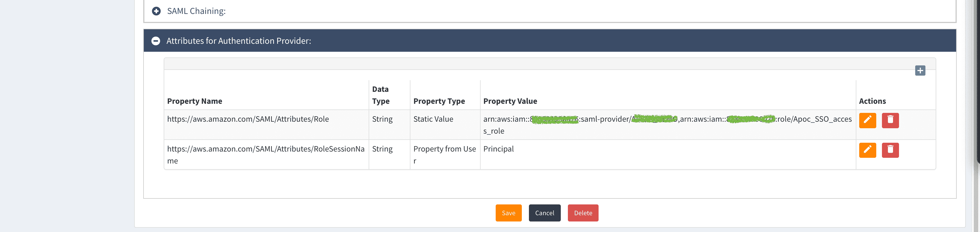Click the Cancel button

pyautogui.click(x=544, y=213)
